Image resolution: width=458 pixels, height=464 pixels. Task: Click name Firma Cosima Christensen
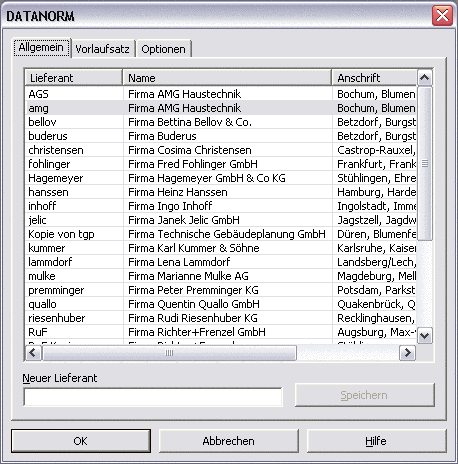tap(190, 150)
